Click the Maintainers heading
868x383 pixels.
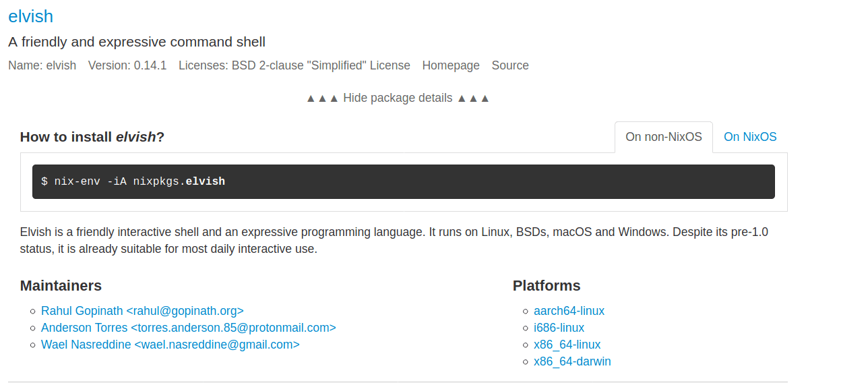(61, 285)
